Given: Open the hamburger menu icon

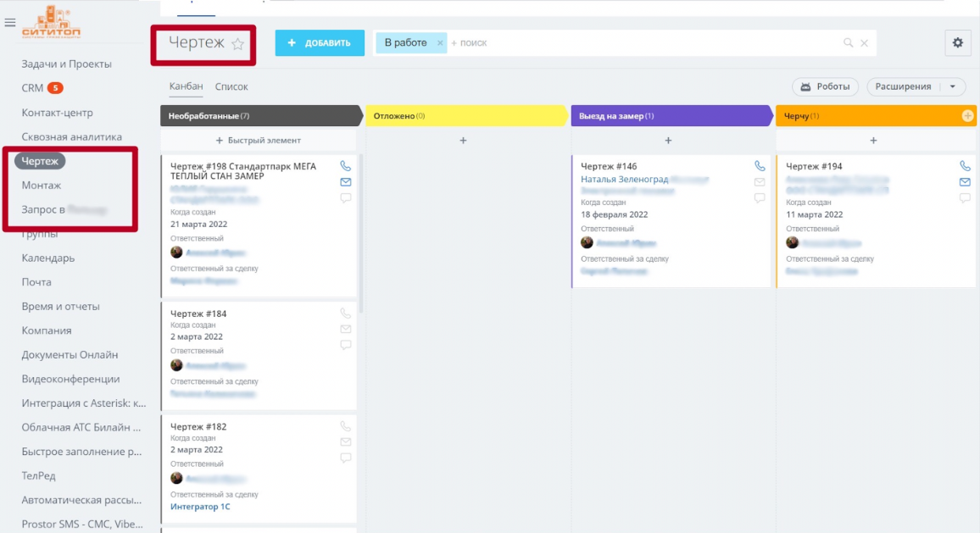Looking at the screenshot, I should 10,23.
